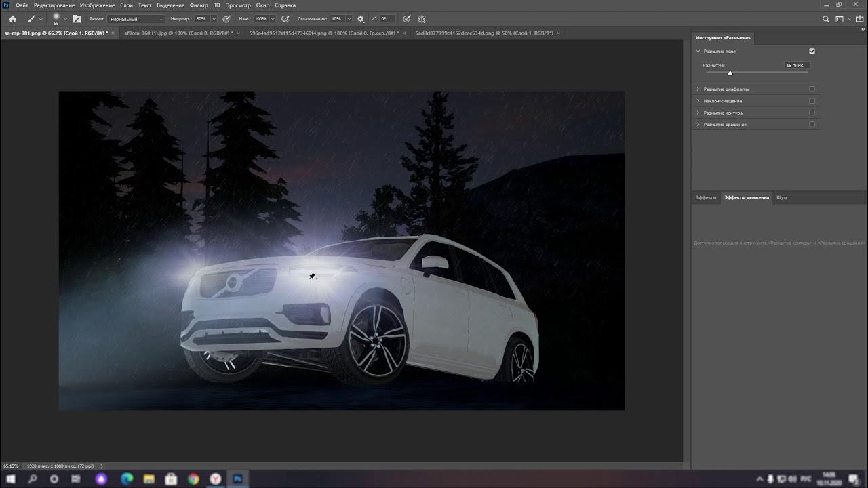Expand the Размытие контура section

698,113
